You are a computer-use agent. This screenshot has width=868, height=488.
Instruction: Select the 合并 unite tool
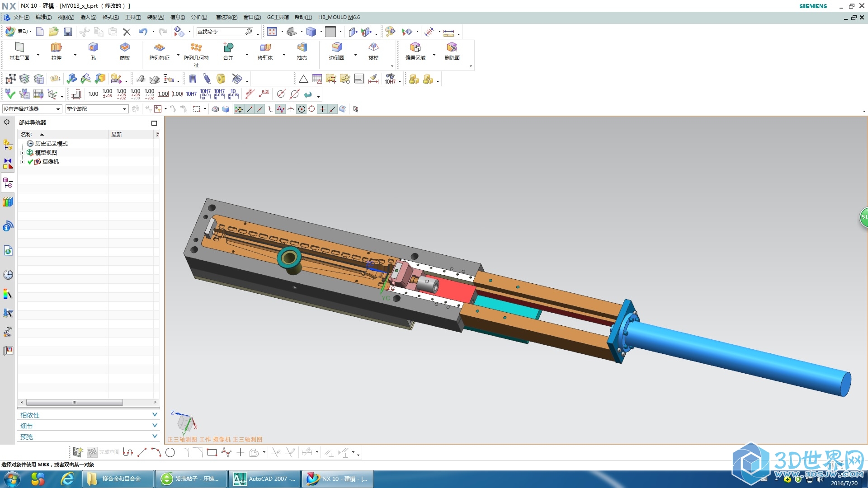(x=228, y=52)
